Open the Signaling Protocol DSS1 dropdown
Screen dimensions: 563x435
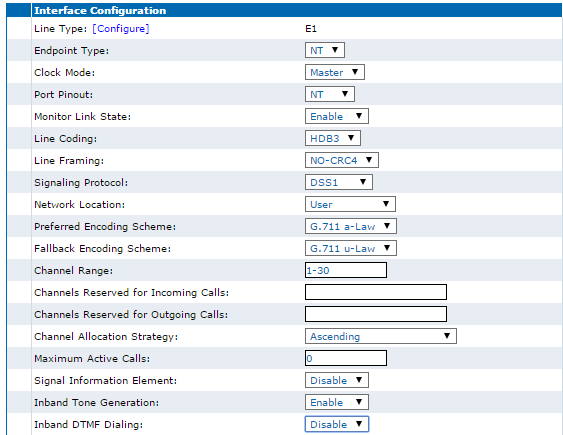pos(339,182)
